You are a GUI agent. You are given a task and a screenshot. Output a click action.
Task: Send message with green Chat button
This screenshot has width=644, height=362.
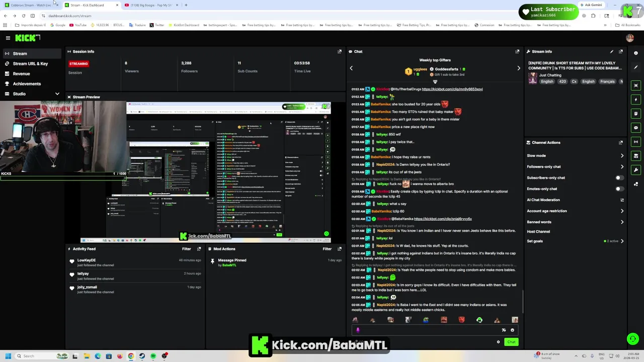[511, 342]
